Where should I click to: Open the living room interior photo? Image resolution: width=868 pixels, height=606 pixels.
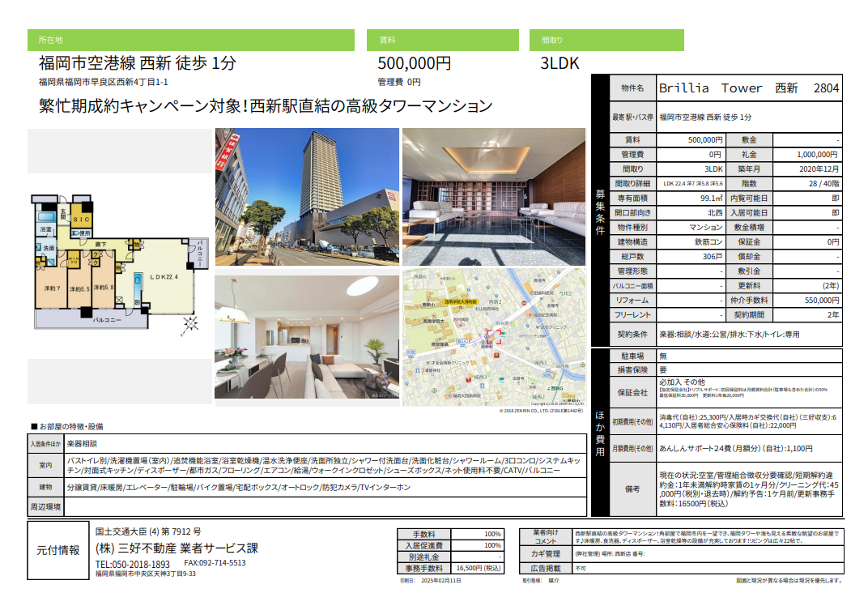(x=307, y=337)
